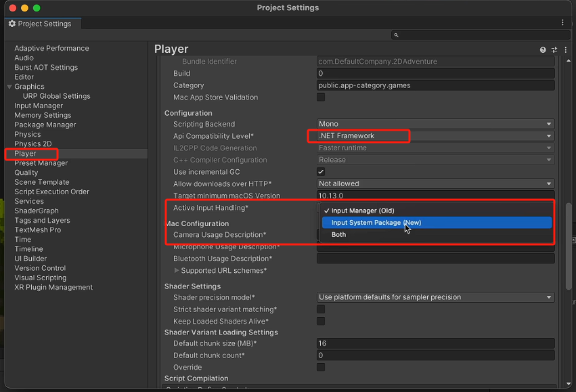Click Default chunk count field
The image size is (576, 392).
(436, 355)
